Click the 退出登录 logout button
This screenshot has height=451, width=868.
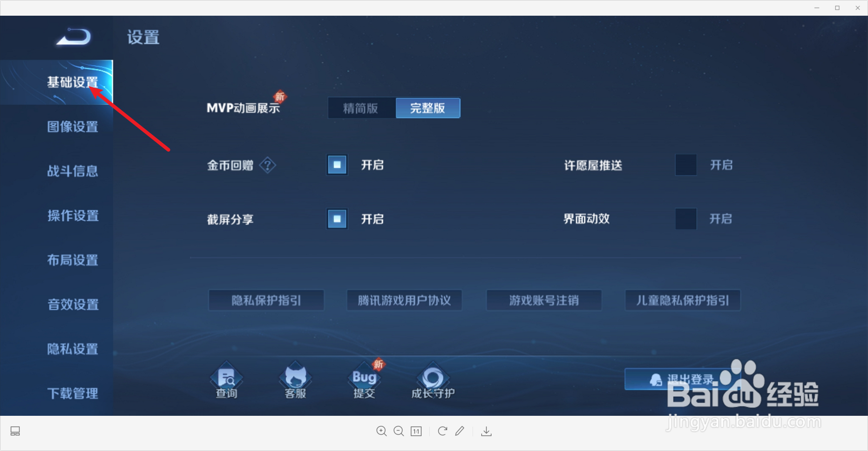coord(682,379)
